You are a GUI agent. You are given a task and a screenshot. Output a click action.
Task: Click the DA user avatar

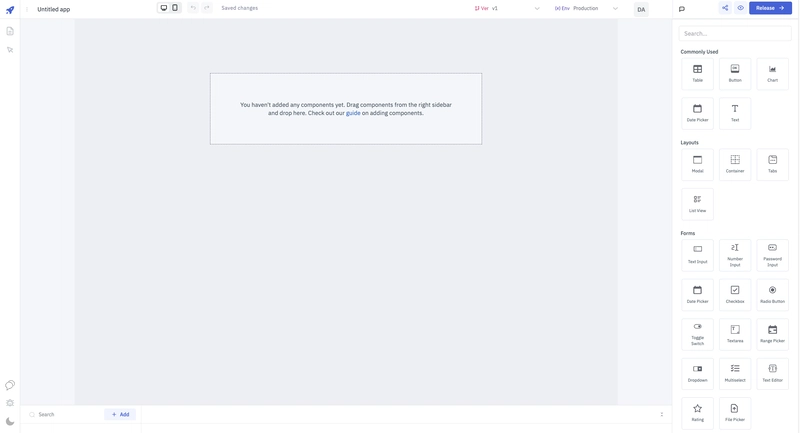pyautogui.click(x=641, y=9)
